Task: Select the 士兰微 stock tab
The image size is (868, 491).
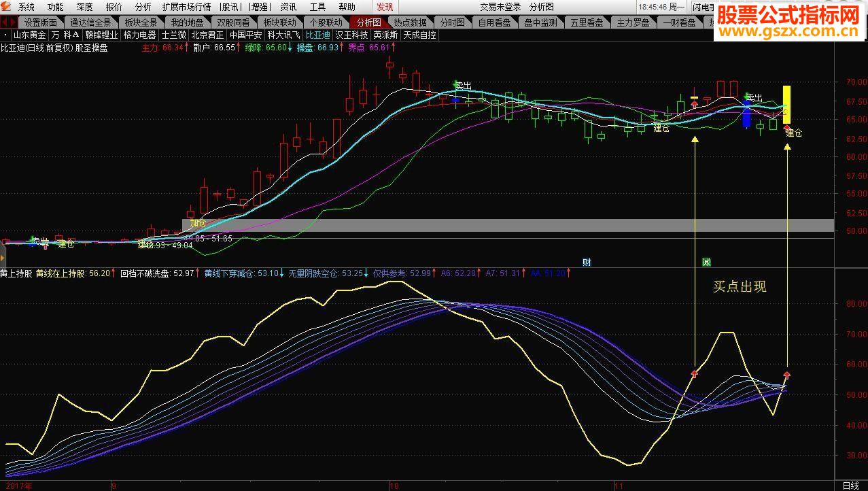Action: tap(173, 35)
